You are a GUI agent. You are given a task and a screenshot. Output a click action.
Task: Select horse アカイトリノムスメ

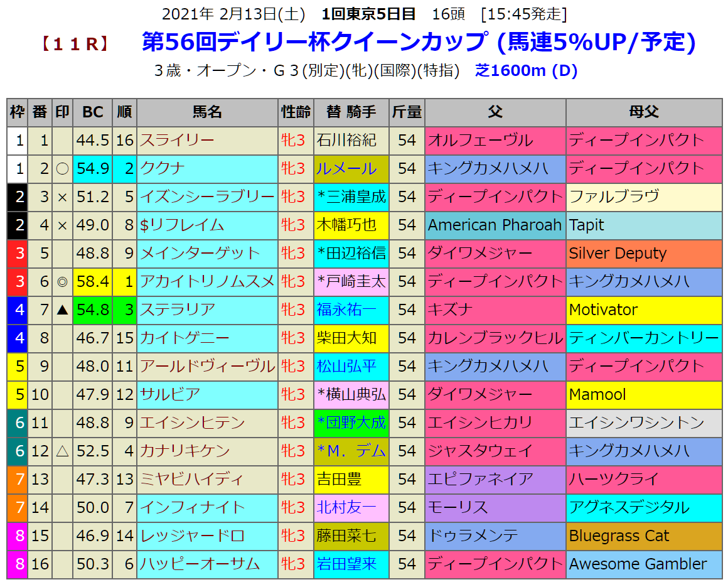[x=207, y=281]
